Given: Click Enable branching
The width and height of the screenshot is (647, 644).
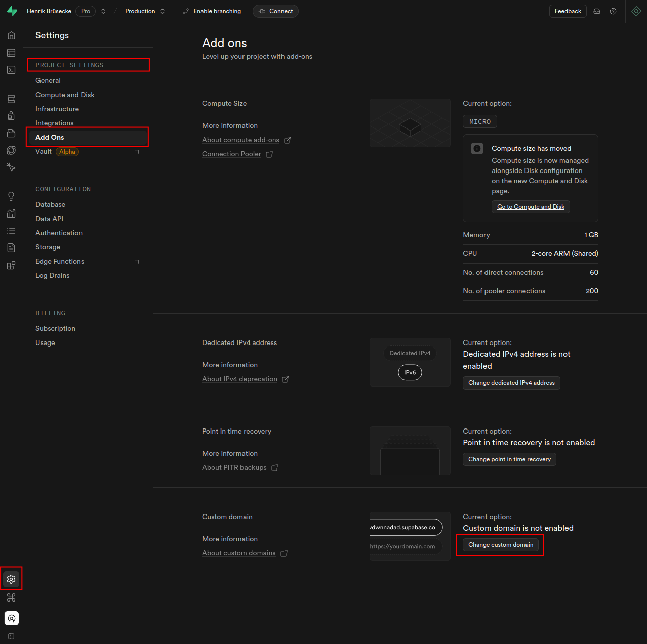Looking at the screenshot, I should [212, 11].
